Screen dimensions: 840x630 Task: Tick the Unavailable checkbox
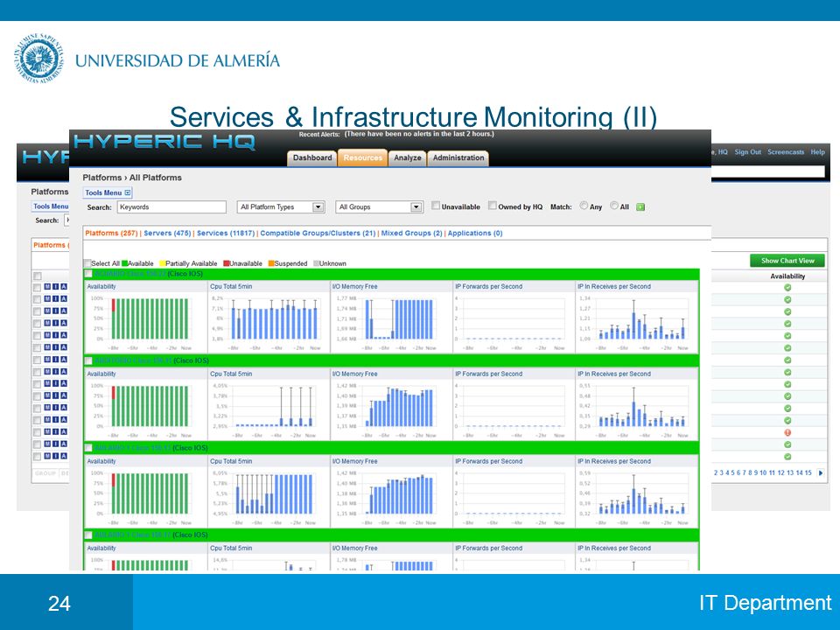point(436,206)
